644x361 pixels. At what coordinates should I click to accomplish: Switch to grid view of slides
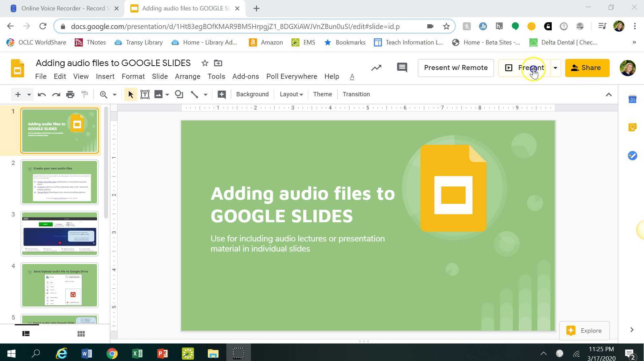(x=81, y=333)
